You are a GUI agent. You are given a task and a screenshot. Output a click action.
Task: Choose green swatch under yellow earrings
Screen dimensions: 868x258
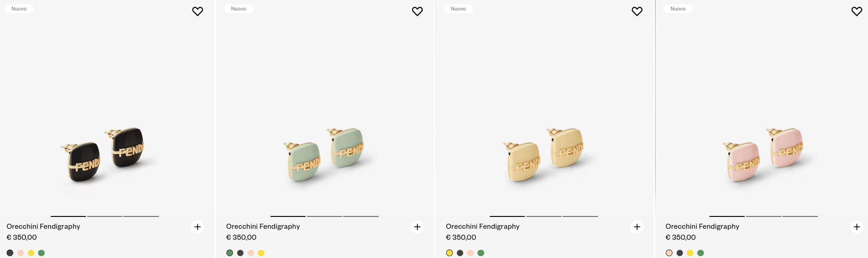(481, 253)
